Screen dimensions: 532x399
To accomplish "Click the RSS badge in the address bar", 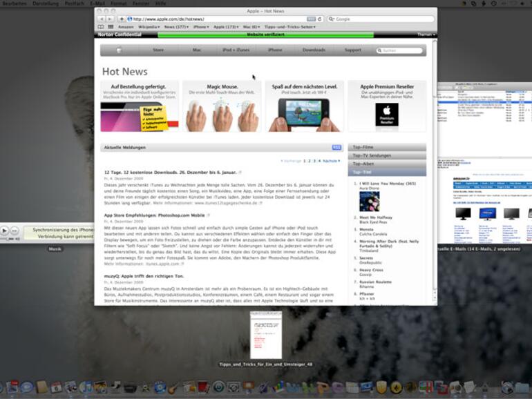I will (x=311, y=19).
